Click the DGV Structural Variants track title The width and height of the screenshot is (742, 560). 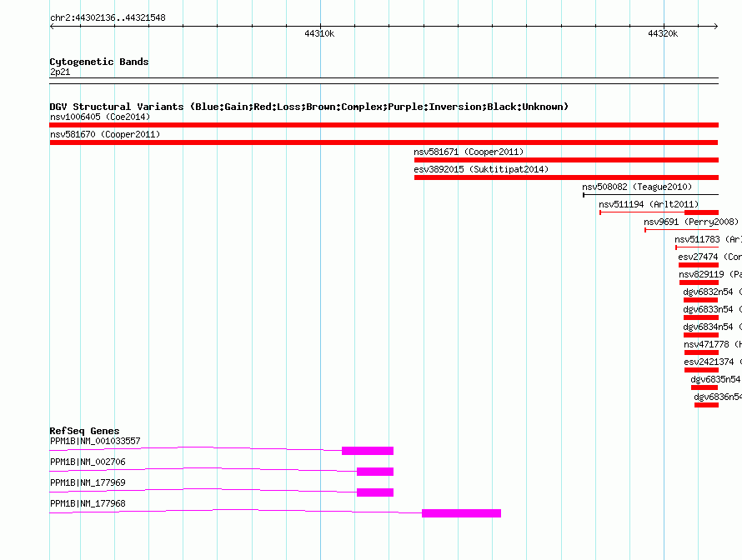pos(309,107)
